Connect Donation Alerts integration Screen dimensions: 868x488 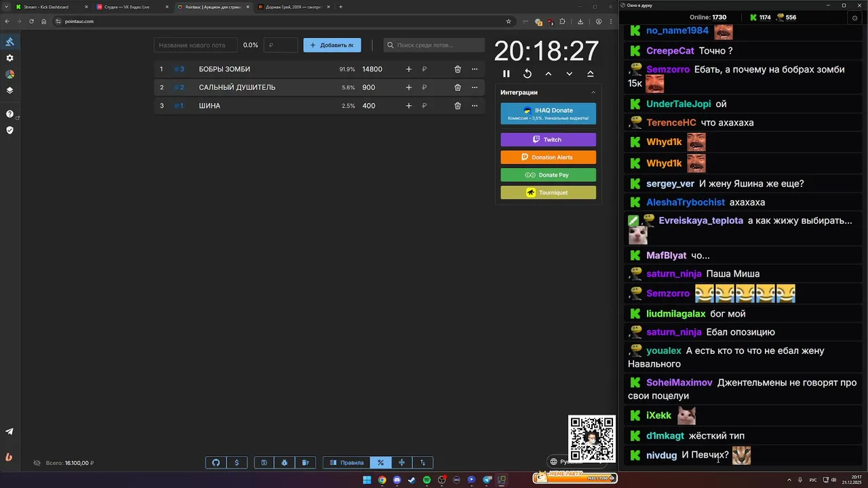click(x=548, y=157)
